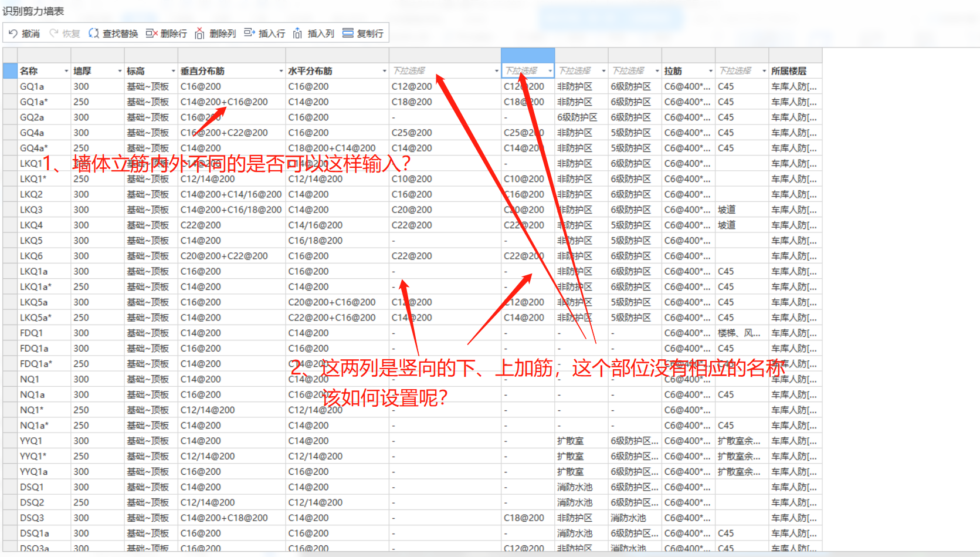The height and width of the screenshot is (557, 980).
Task: Select the GQ1a name cell
Action: pyautogui.click(x=44, y=86)
